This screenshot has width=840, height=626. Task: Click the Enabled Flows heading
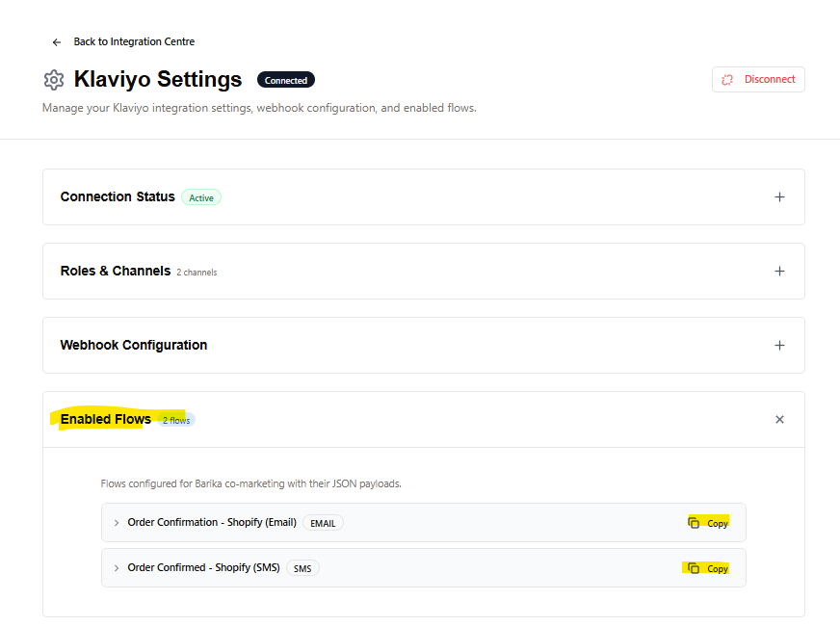point(106,419)
